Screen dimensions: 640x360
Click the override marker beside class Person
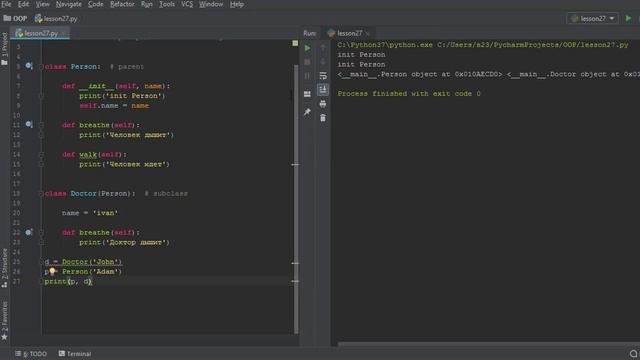29,66
